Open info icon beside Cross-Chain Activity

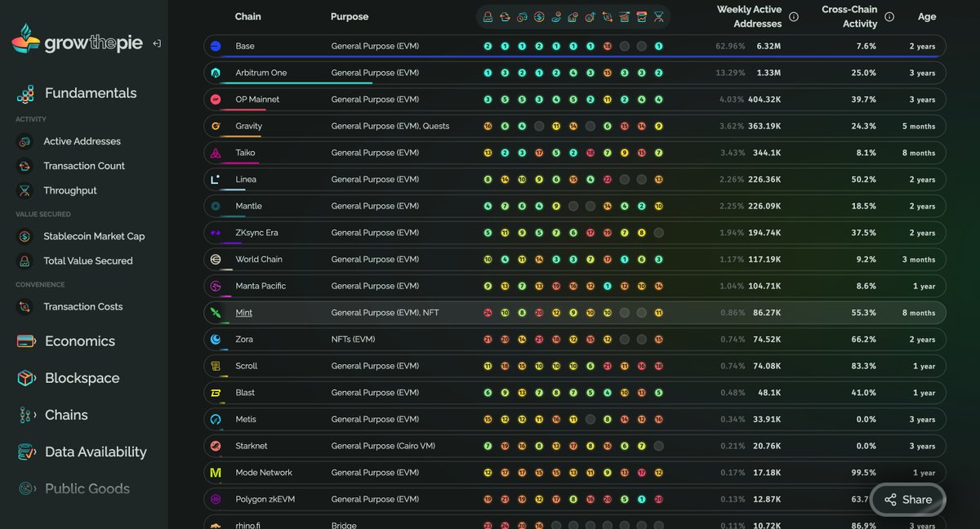point(889,16)
